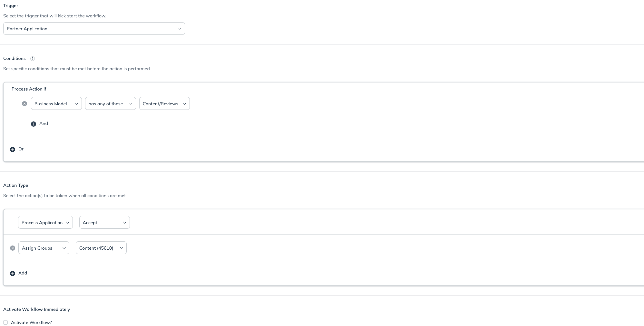Click the 'Activate Workflow?' checkbox label

coord(31,322)
